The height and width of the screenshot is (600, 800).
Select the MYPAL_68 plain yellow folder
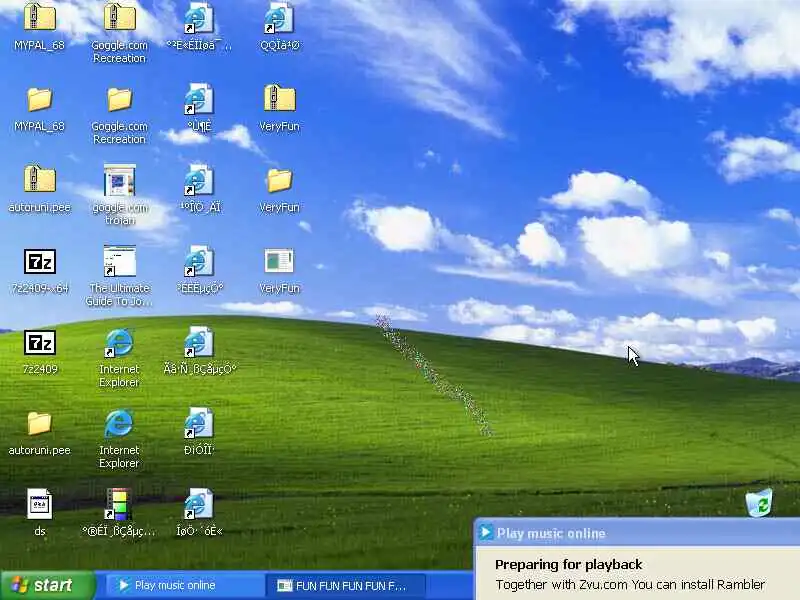point(39,99)
